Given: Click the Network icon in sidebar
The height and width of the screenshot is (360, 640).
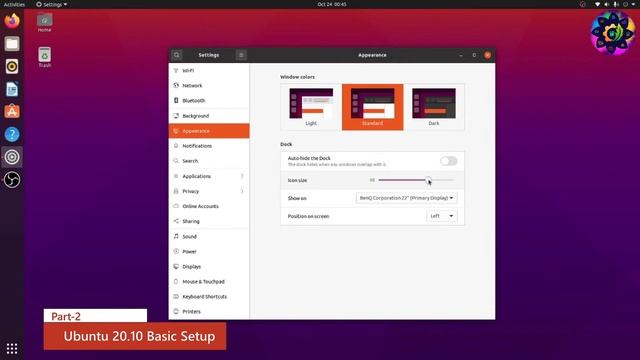Looking at the screenshot, I should tap(176, 85).
